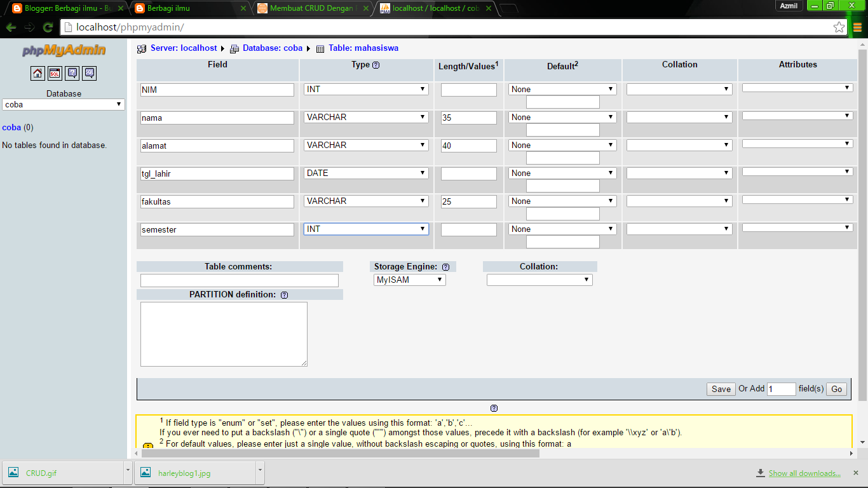Open the database selector showing coba
The image size is (868, 488).
point(62,104)
